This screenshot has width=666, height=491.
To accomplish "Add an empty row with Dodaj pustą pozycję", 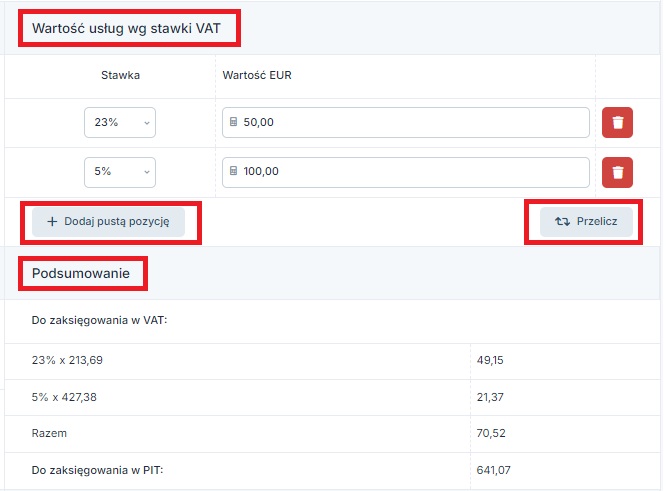I will coord(108,222).
